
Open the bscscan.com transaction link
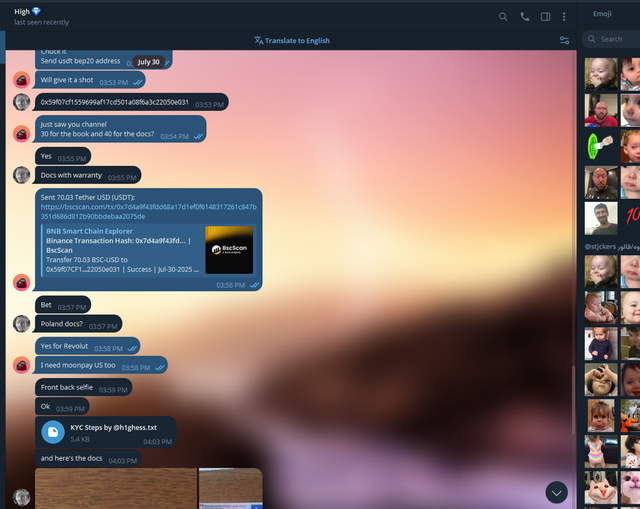[149, 211]
